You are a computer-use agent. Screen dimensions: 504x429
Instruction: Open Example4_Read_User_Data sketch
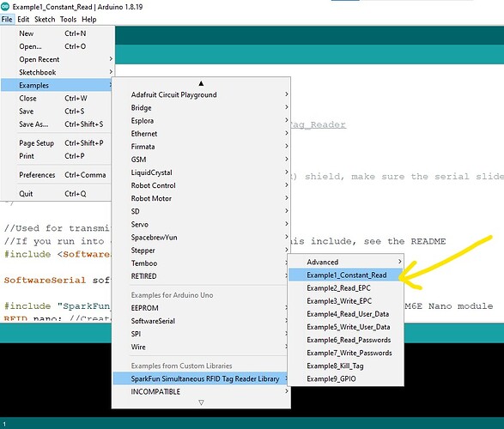(x=346, y=314)
